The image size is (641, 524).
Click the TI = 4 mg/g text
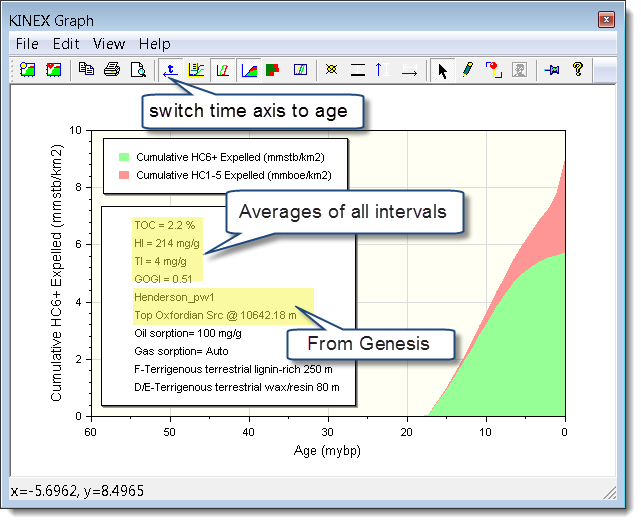point(160,261)
